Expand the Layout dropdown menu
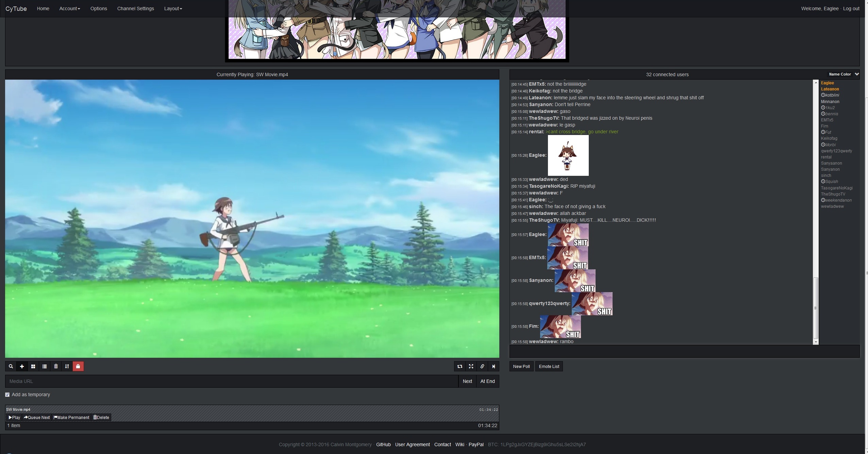The height and width of the screenshot is (454, 868). point(173,9)
